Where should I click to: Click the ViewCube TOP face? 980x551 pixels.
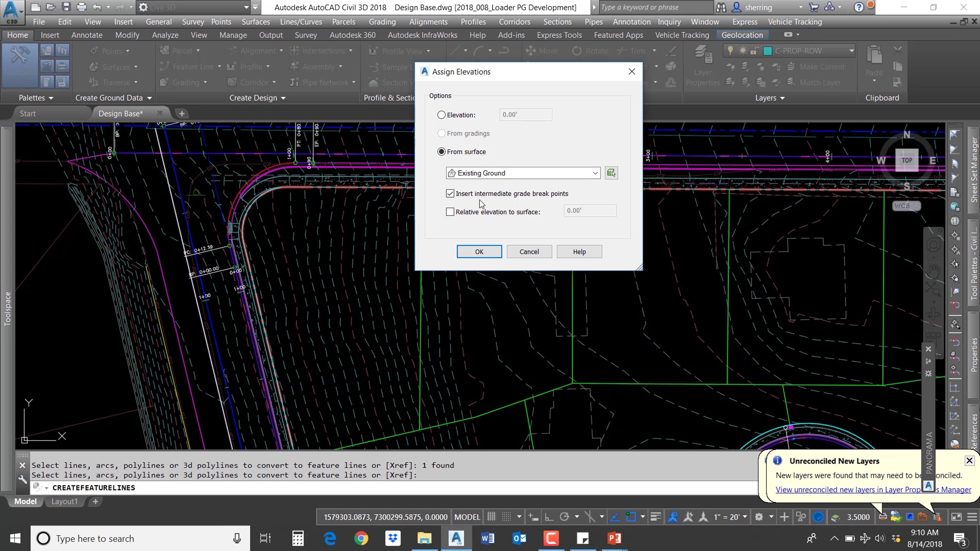coord(906,160)
